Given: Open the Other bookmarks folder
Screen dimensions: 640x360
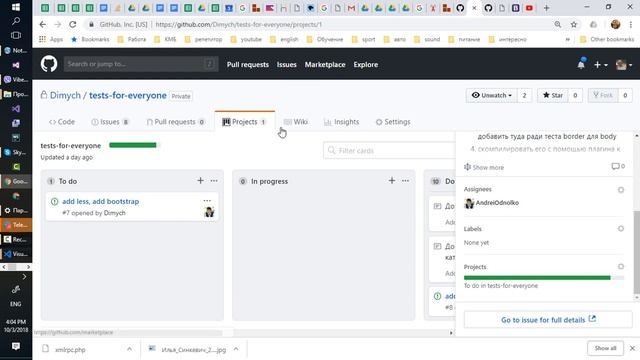Looking at the screenshot, I should [x=607, y=39].
